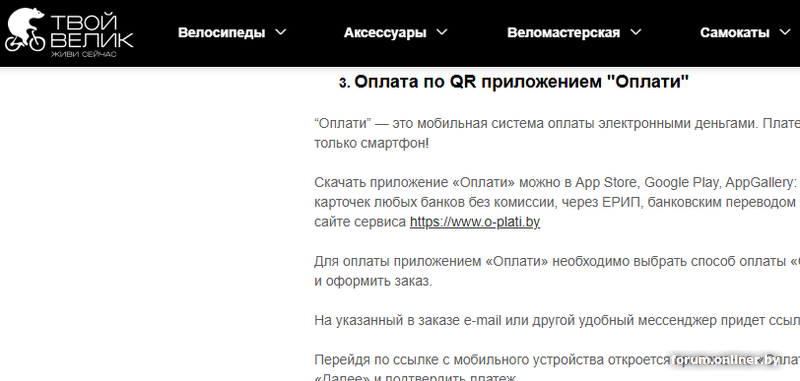800x381 pixels.
Task: Click the forum.onliner.by watermark
Action: click(x=727, y=360)
